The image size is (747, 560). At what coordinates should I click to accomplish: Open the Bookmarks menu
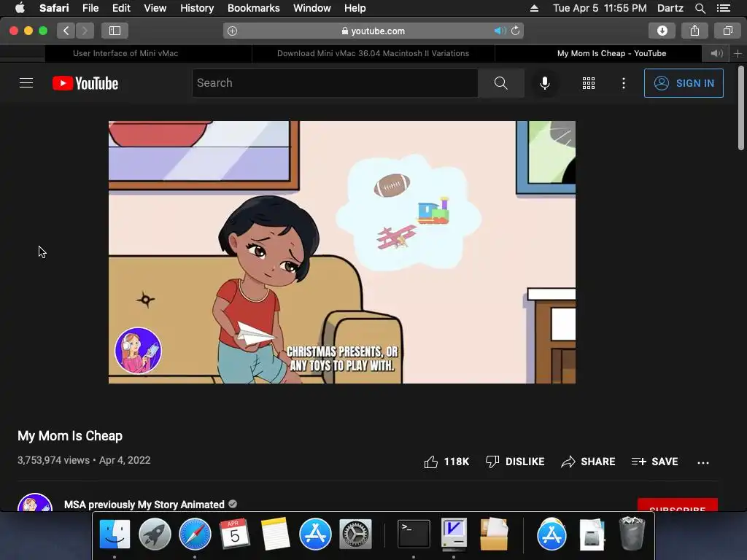pos(253,8)
